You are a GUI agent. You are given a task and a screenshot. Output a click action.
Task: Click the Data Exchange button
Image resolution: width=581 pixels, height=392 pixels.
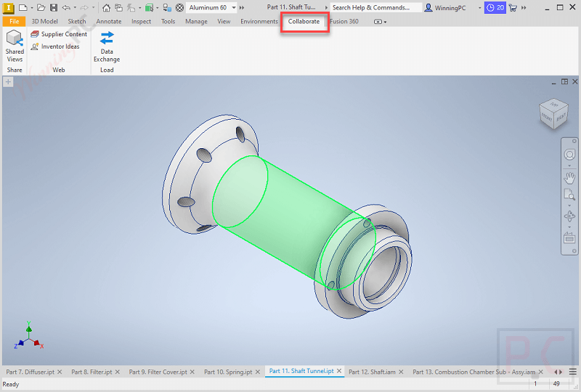pos(107,46)
